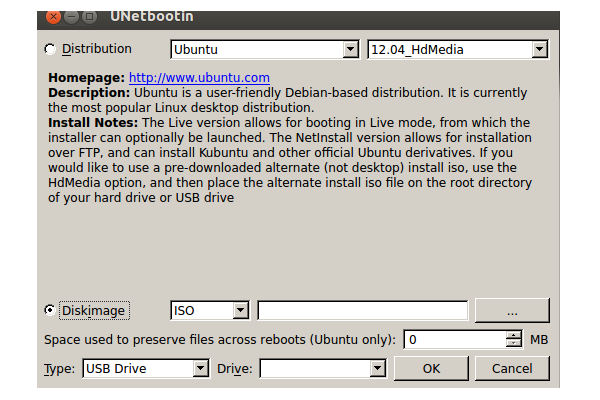Click the disk image file path field

pyautogui.click(x=363, y=310)
